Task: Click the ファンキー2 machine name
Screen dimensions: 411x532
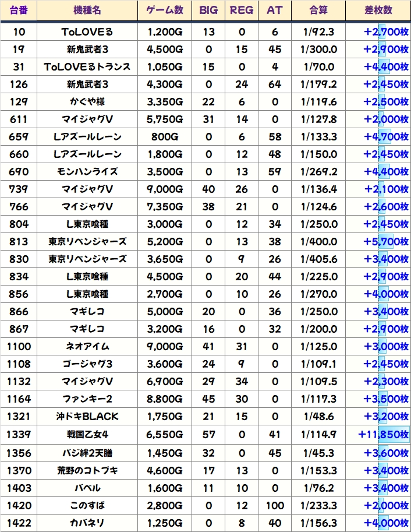Action: 87,399
